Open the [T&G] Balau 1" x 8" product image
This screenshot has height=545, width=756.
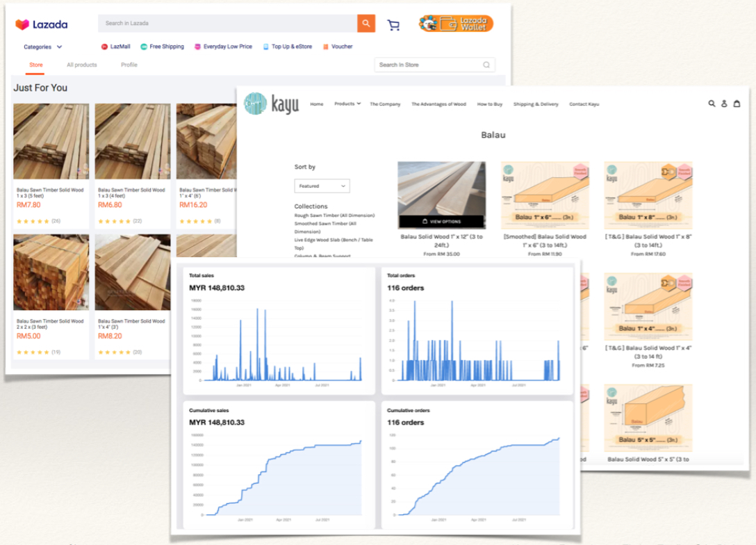click(x=648, y=195)
